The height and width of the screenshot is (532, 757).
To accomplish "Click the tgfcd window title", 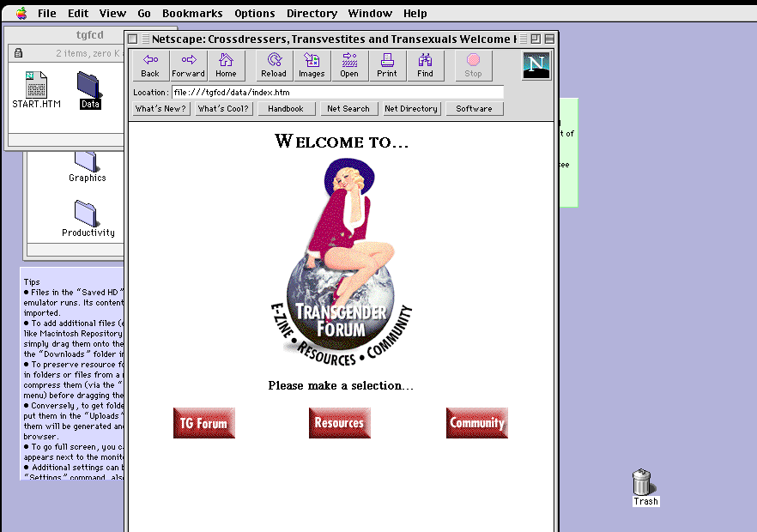I will click(x=90, y=35).
